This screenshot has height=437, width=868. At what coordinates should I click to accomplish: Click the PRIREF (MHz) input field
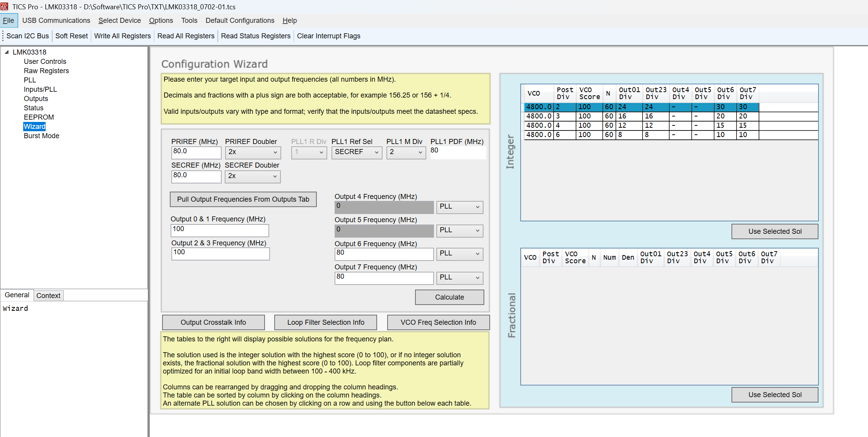[x=196, y=153]
